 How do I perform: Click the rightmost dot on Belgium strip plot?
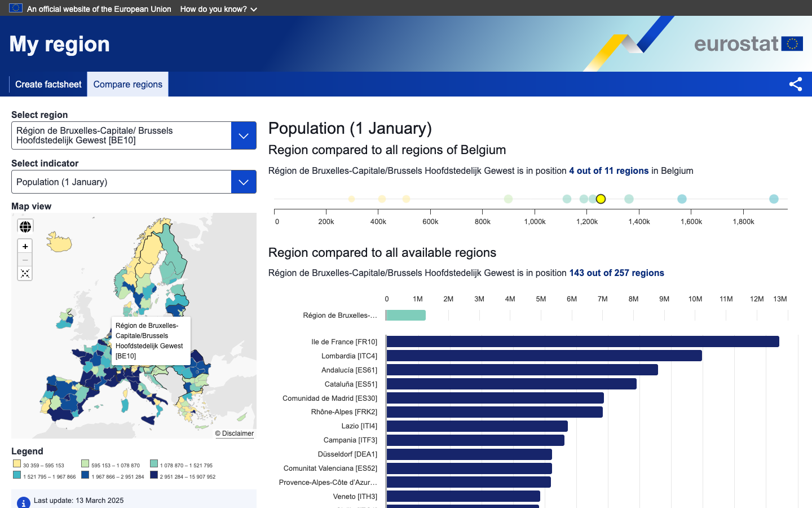click(774, 199)
